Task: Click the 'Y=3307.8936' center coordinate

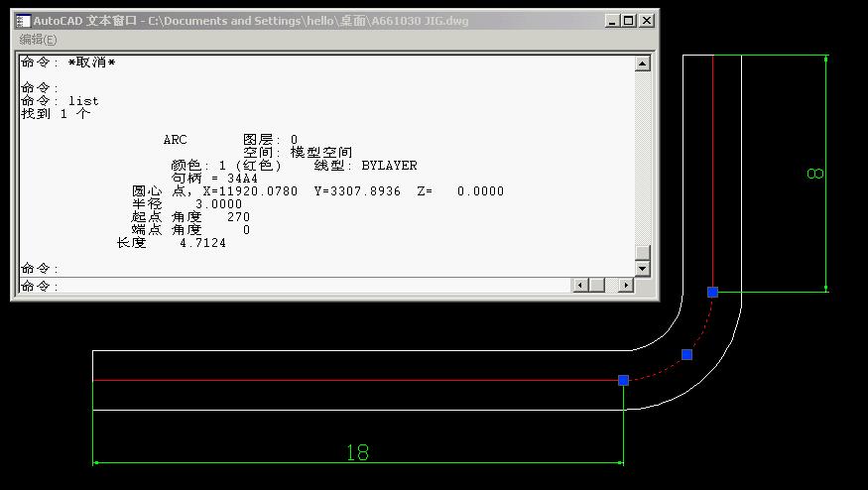Action: (357, 191)
